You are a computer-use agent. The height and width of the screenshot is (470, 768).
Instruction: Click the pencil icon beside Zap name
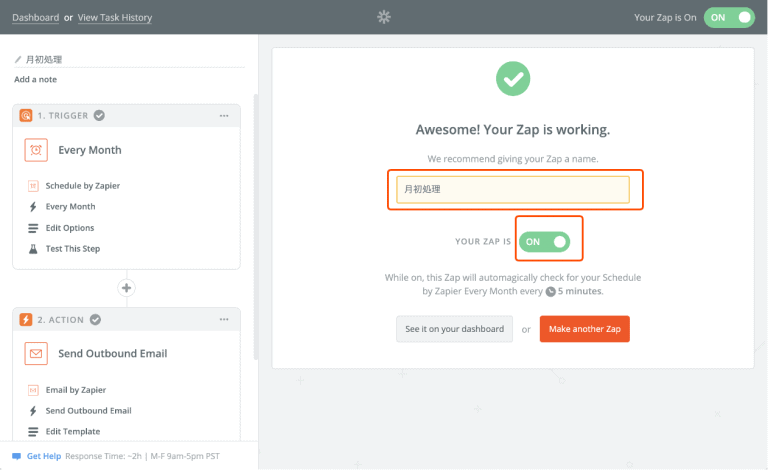[18, 60]
